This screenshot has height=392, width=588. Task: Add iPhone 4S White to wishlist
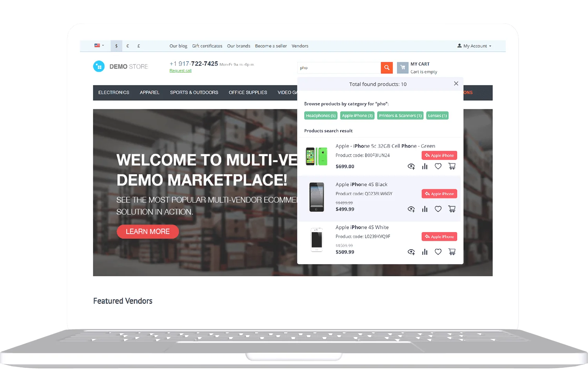pyautogui.click(x=438, y=252)
